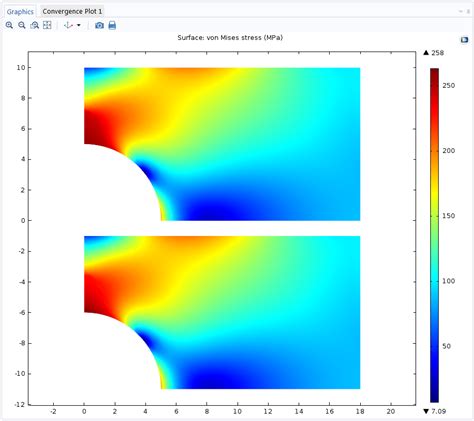Click the maximum value marker 258

tap(433, 53)
